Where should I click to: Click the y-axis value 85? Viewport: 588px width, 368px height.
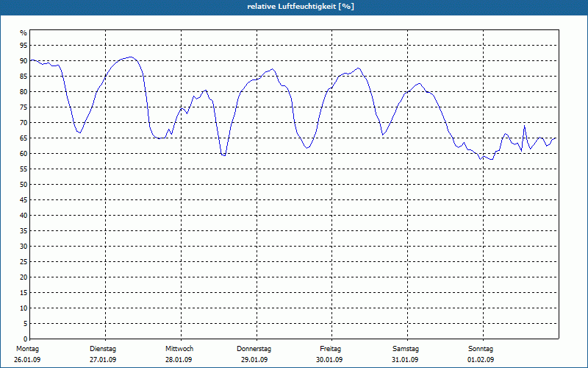(24, 77)
